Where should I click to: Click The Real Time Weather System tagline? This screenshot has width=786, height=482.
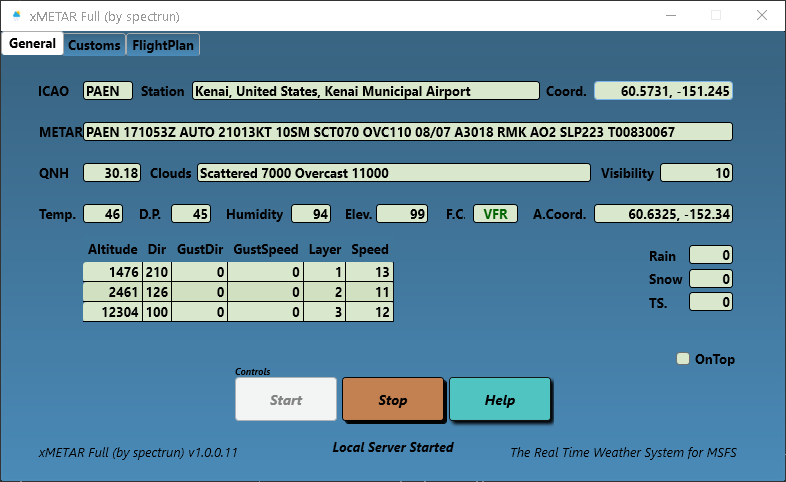[623, 452]
